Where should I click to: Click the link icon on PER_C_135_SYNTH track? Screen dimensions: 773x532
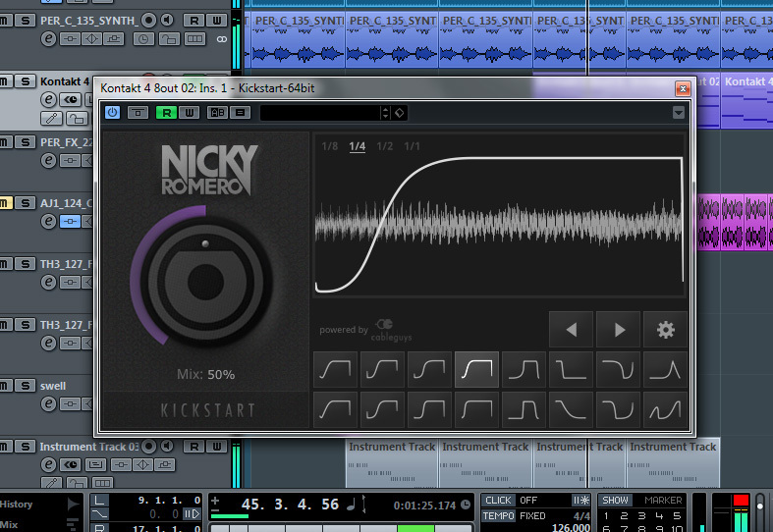[x=222, y=39]
